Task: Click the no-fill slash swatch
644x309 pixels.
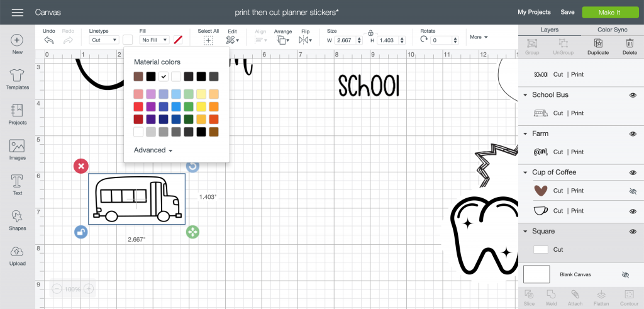Action: 178,40
